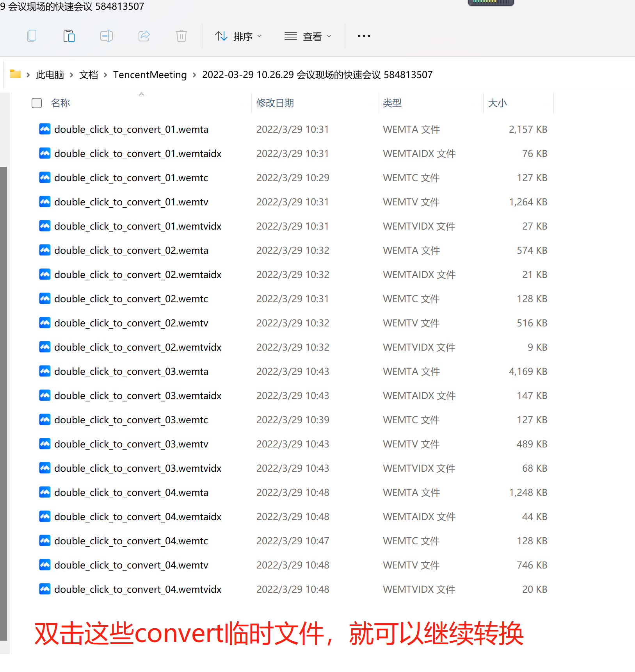
Task: Expand the chevron after TencentMeeting breadcrumb
Action: pos(194,75)
